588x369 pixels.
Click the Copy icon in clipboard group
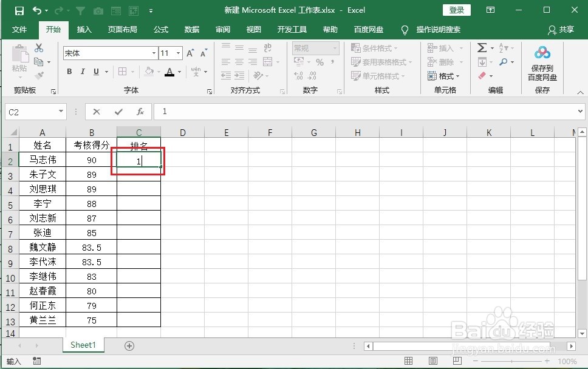(39, 62)
